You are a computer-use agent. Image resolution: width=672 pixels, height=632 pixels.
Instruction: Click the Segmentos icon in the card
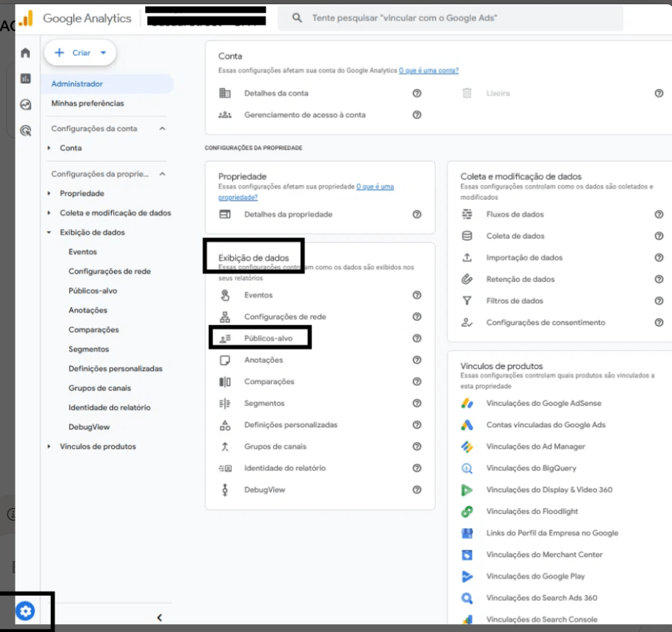pyautogui.click(x=224, y=403)
